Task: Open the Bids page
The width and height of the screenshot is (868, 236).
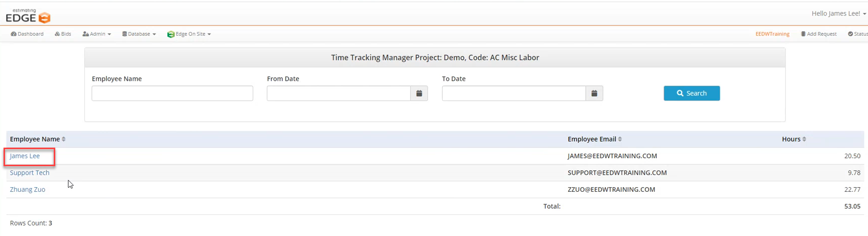Action: coord(63,34)
